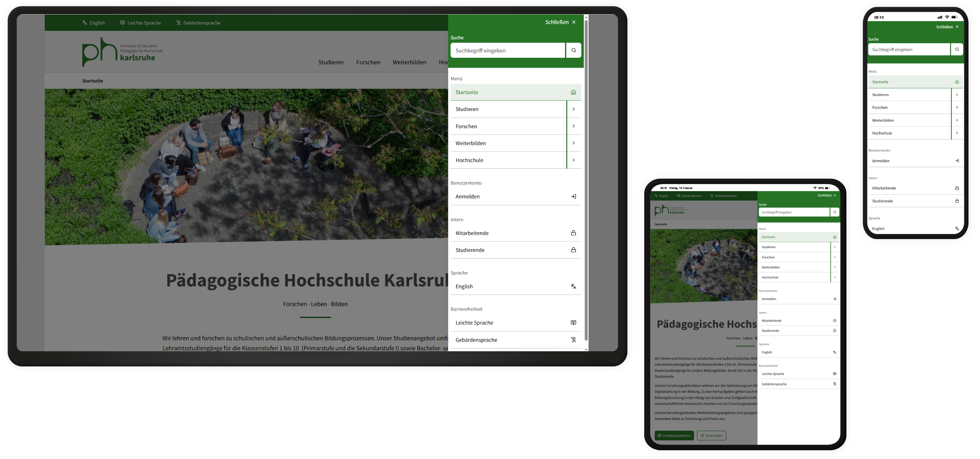The height and width of the screenshot is (459, 980).
Task: Expand the Forschen menu entry
Action: 573,126
